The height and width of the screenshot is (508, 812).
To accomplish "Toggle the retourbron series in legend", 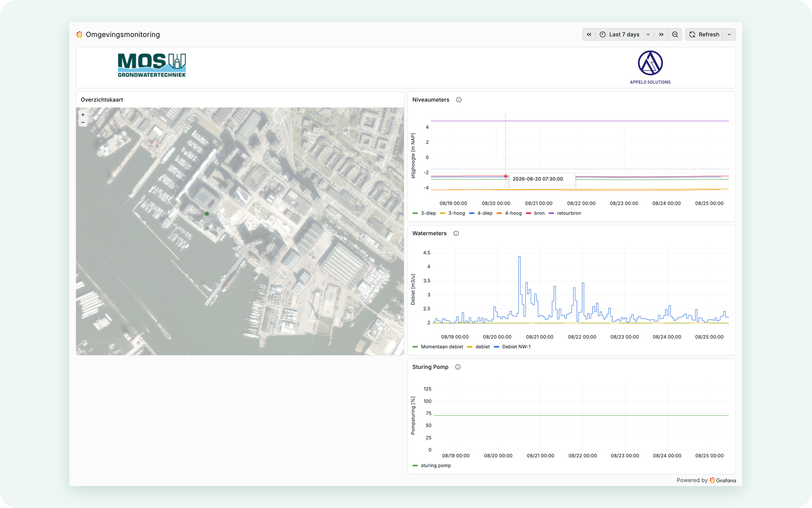I will point(565,213).
